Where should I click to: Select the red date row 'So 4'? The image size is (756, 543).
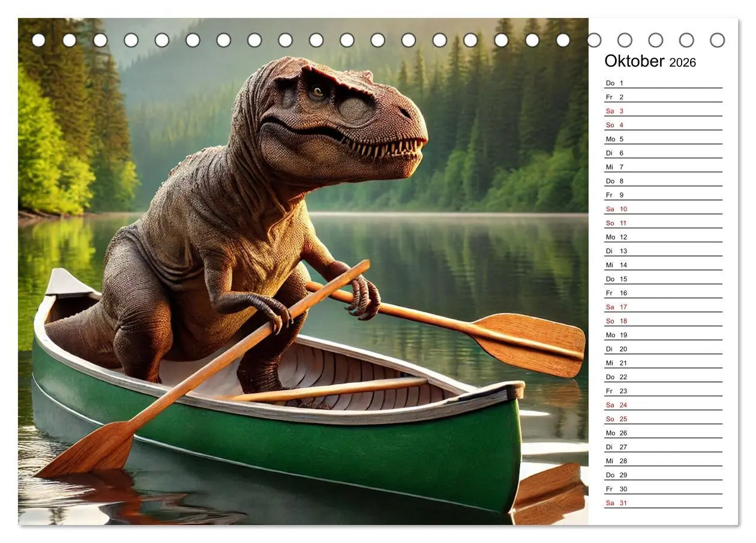click(663, 125)
